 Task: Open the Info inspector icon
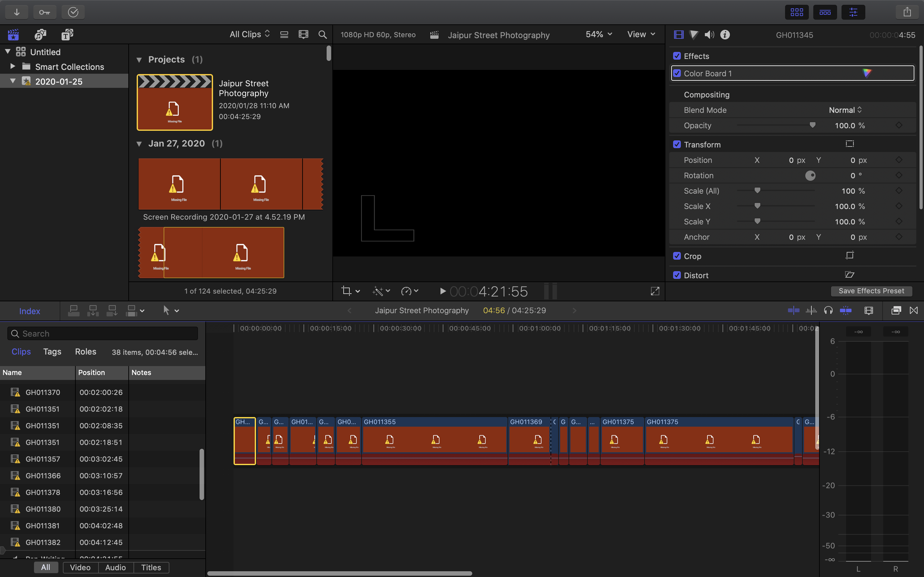point(725,35)
